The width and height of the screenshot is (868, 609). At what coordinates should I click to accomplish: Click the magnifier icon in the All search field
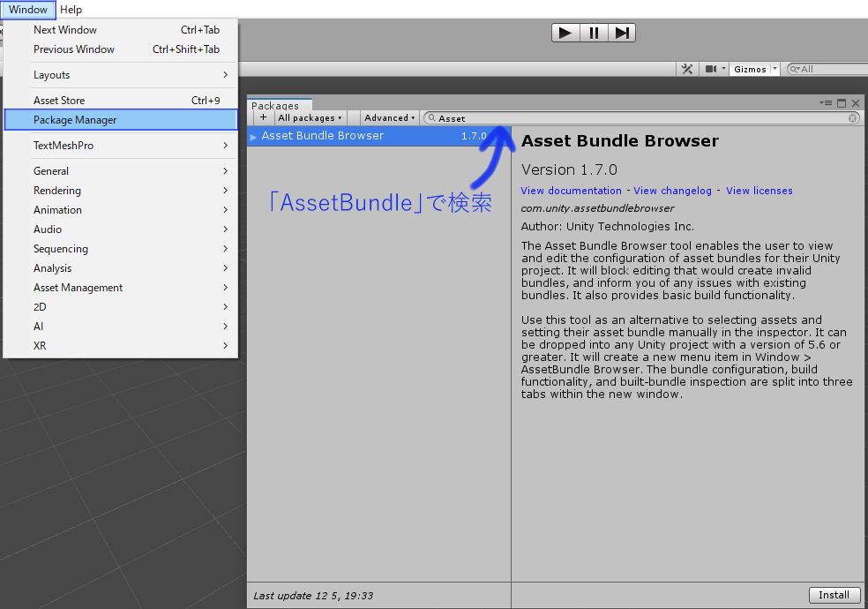point(793,67)
